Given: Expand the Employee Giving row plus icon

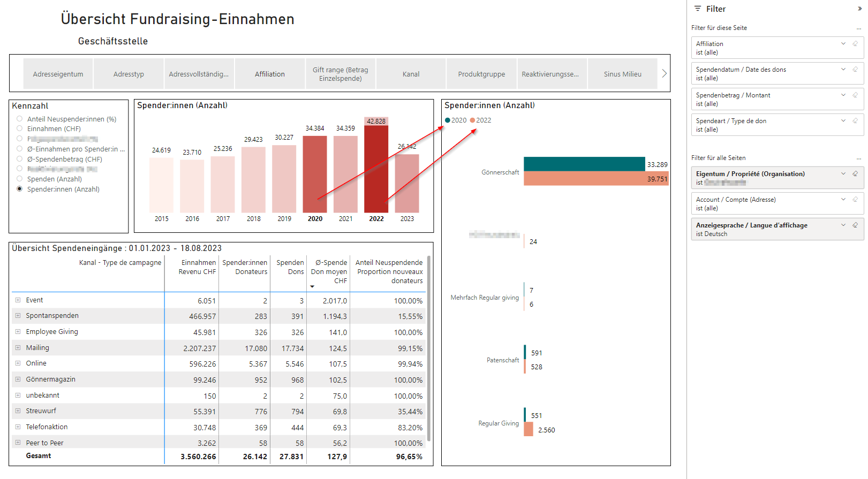Looking at the screenshot, I should (18, 332).
